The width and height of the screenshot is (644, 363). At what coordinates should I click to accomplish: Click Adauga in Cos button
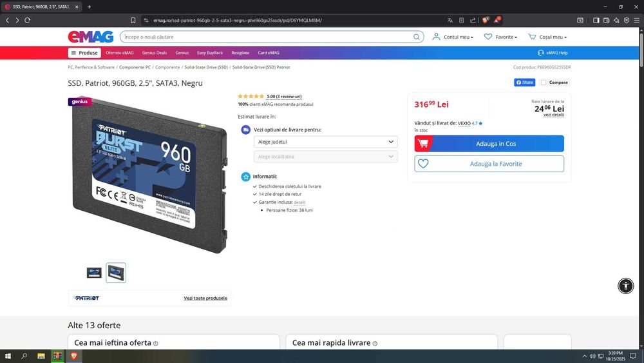[489, 144]
